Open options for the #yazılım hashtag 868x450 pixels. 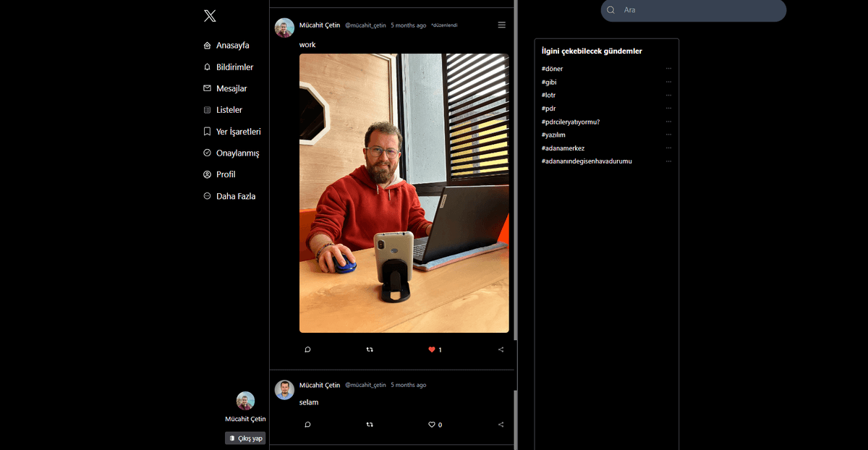click(x=668, y=135)
